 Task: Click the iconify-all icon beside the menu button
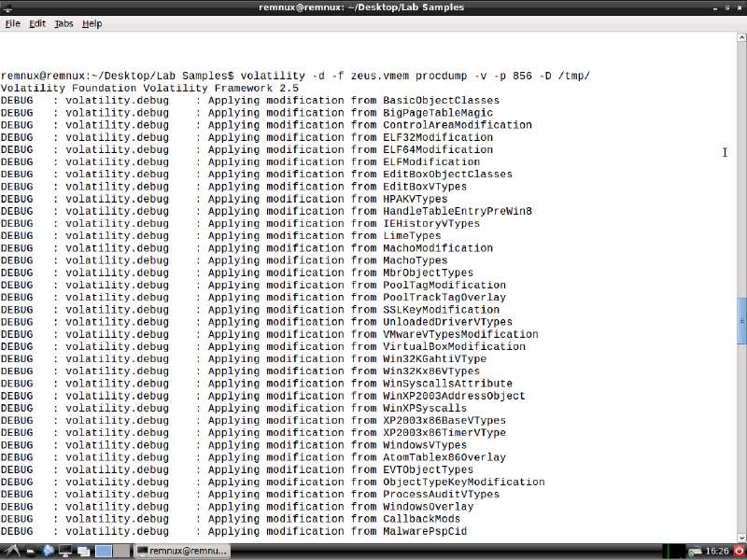[x=28, y=551]
